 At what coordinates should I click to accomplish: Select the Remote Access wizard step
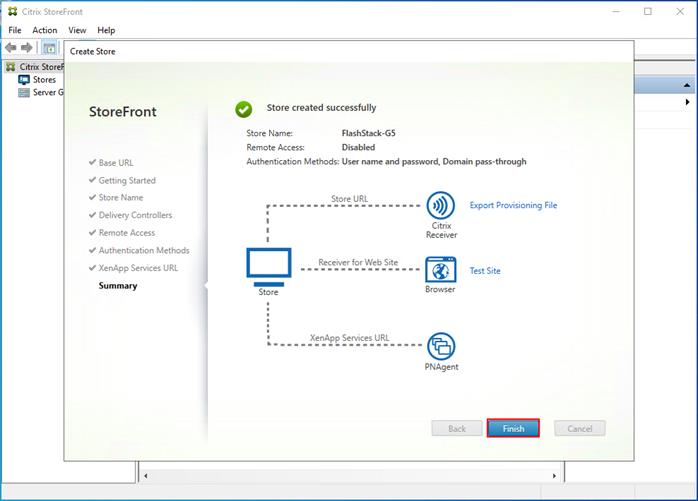tap(126, 232)
